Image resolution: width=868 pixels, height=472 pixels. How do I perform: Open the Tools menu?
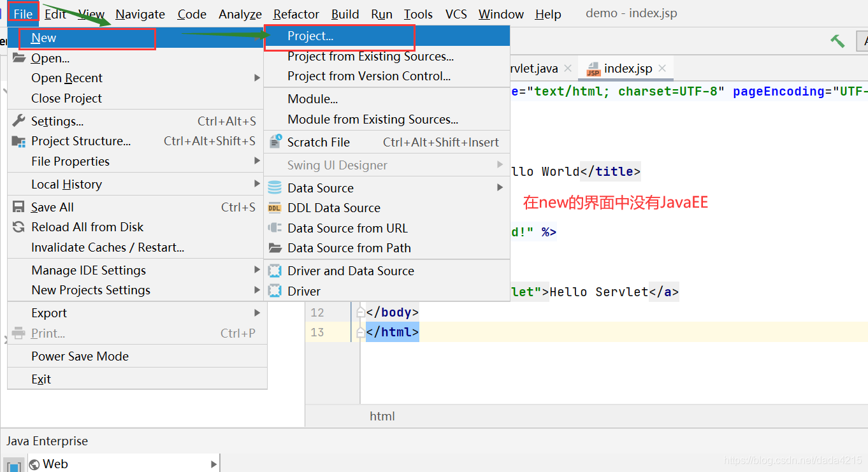point(418,14)
